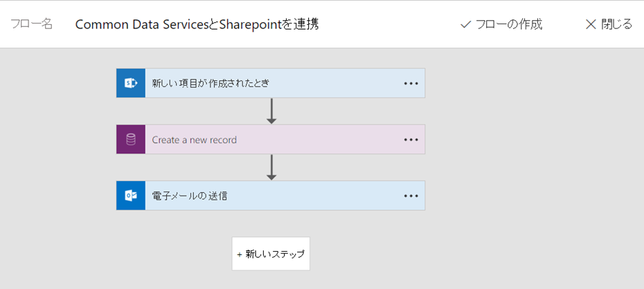Click 閉じる to close the editor
644x289 pixels.
tap(609, 25)
